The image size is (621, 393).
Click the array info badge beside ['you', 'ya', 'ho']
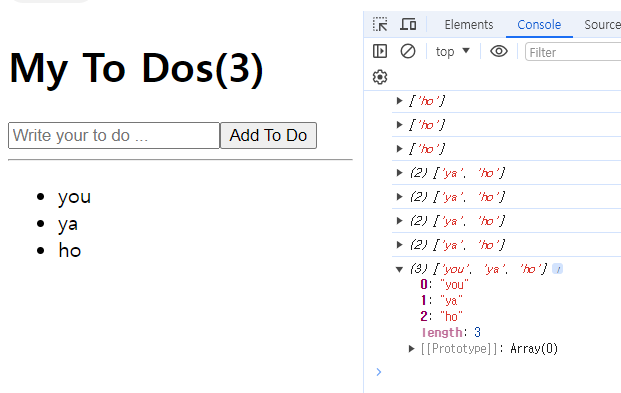click(x=557, y=269)
